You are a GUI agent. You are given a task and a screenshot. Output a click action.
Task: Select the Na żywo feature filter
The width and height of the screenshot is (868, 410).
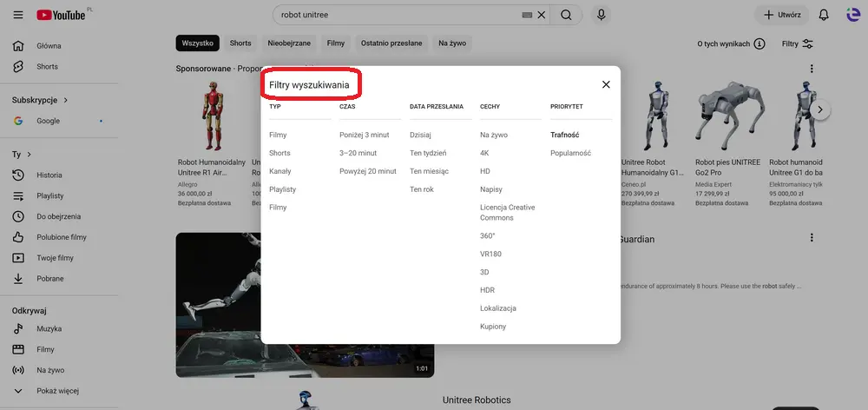tap(494, 135)
